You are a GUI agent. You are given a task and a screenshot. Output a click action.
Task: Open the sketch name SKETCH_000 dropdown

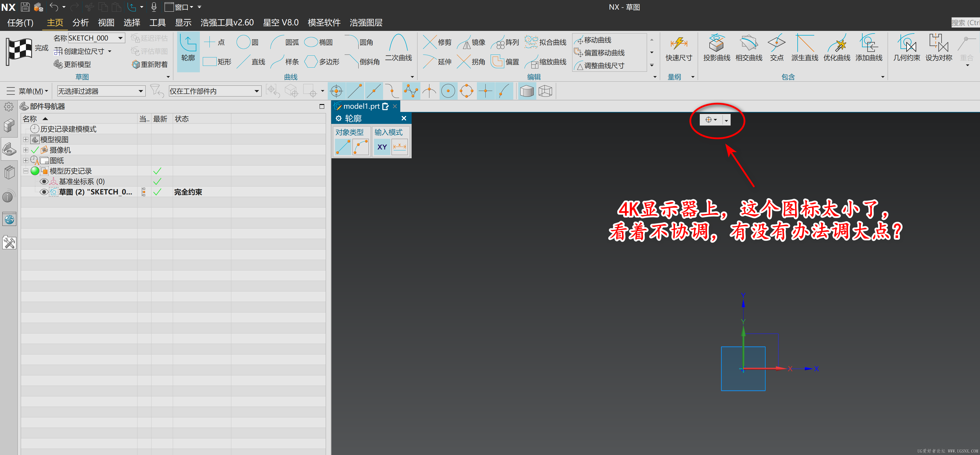point(120,38)
